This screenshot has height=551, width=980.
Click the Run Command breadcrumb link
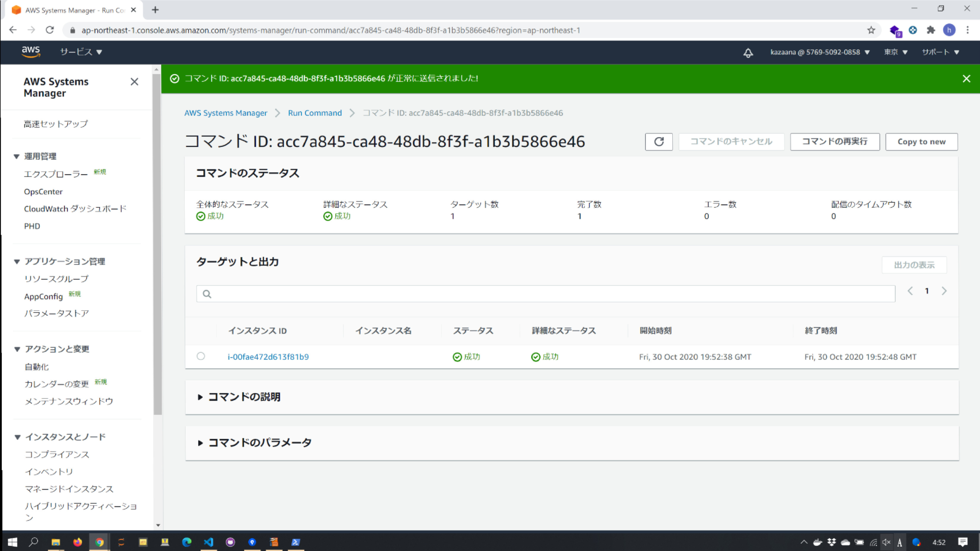[x=314, y=113]
